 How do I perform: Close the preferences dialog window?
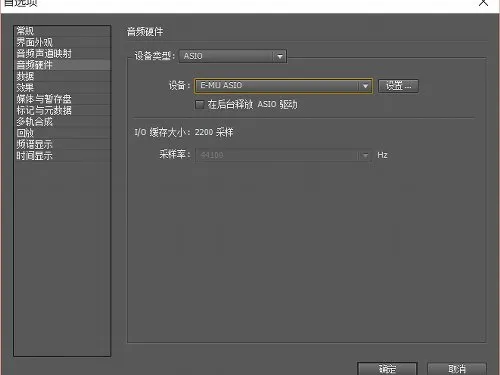tap(483, 3)
